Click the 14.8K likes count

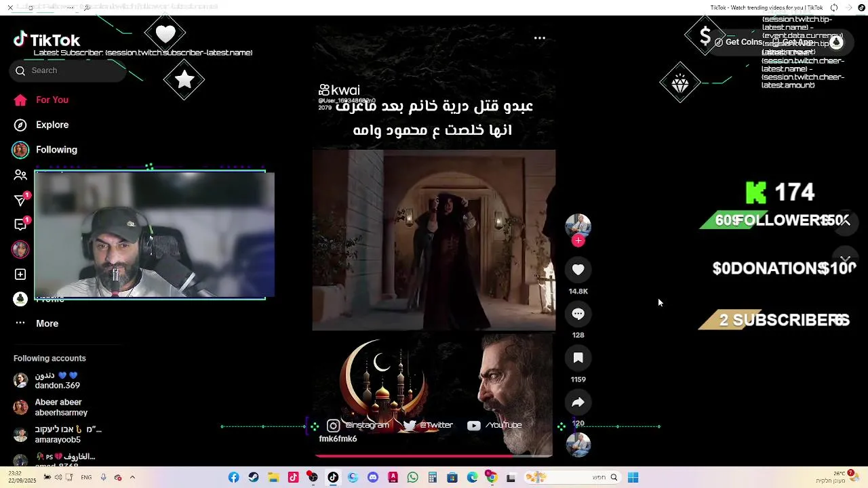[578, 291]
